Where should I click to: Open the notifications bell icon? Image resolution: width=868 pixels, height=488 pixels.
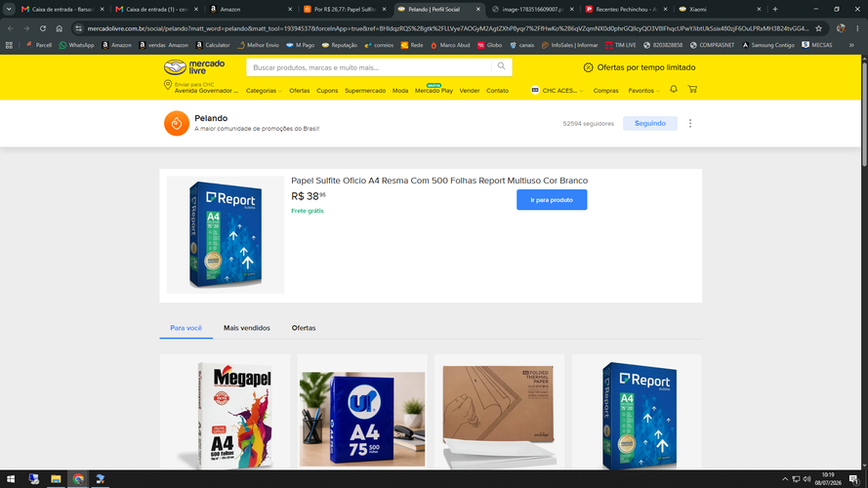point(673,89)
